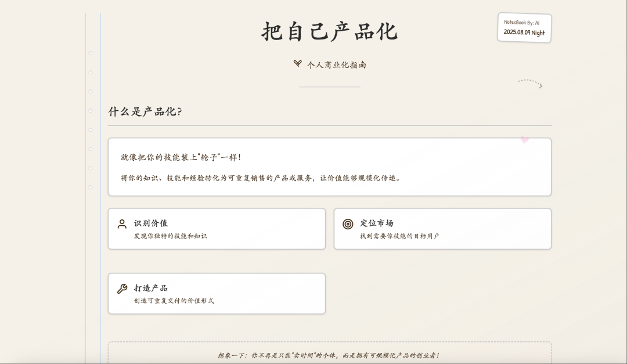Select the 识别价值 card title
Image resolution: width=627 pixels, height=364 pixels.
coord(151,224)
